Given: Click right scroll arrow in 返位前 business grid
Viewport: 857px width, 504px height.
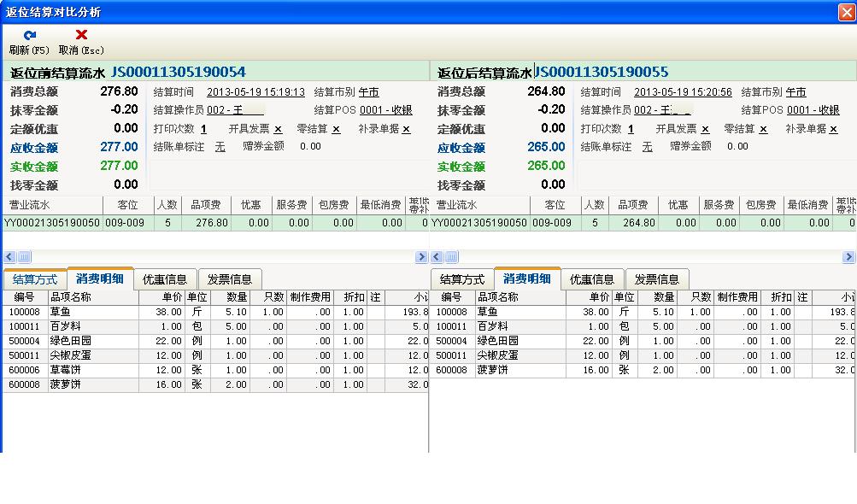Looking at the screenshot, I should click(x=421, y=257).
